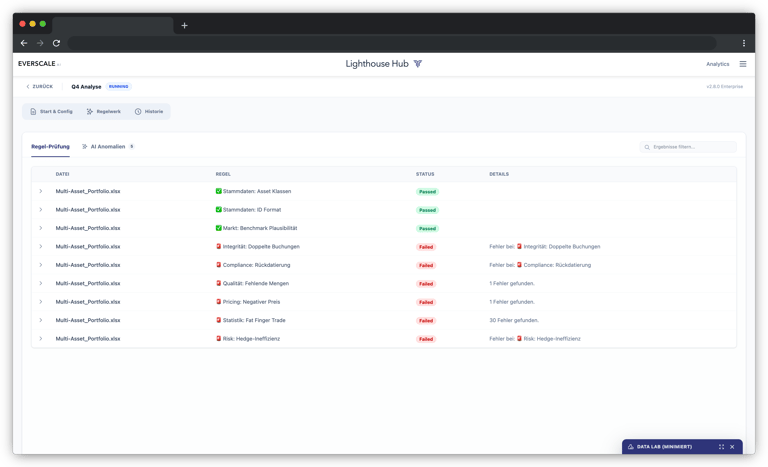Switch to the AI Anomalien tab
This screenshot has height=467, width=768.
107,147
